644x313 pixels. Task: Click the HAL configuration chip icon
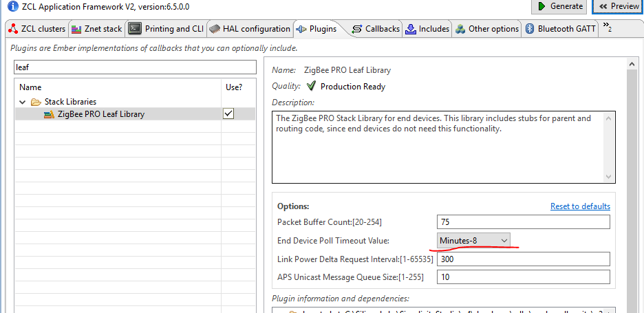pos(215,29)
